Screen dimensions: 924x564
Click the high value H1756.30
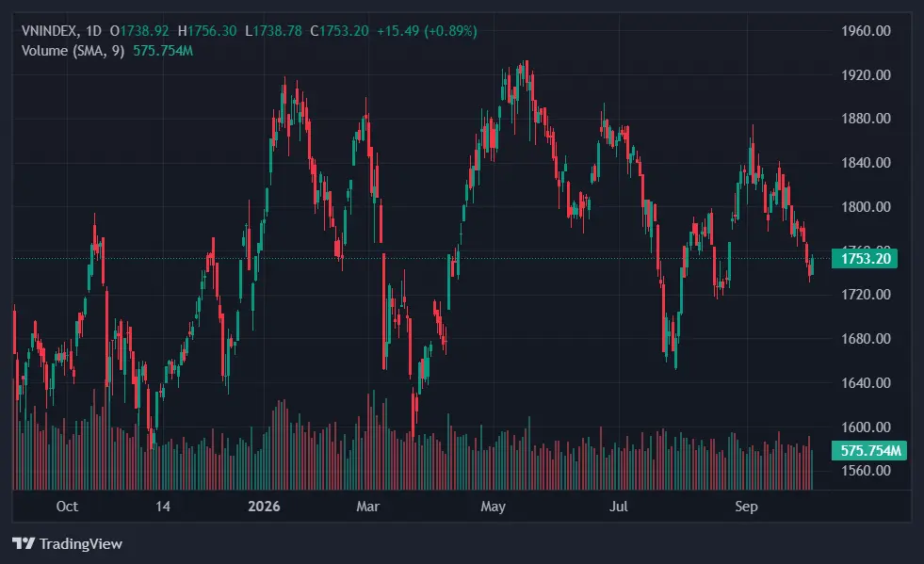point(207,31)
